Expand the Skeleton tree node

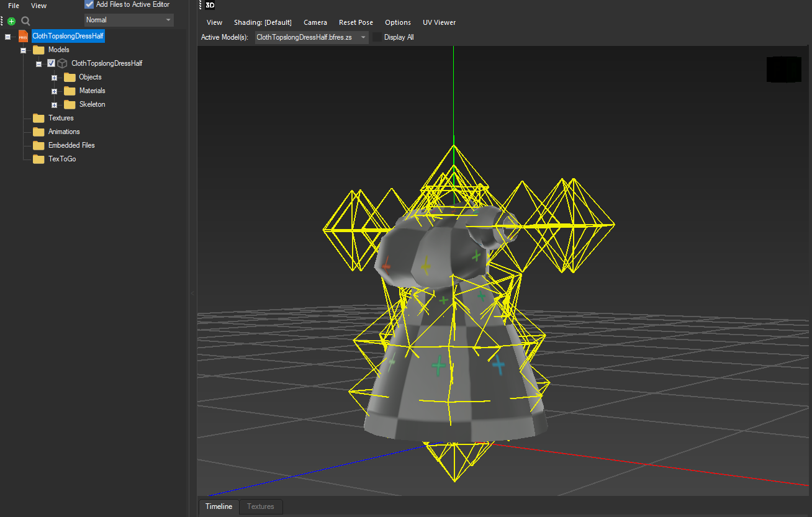54,105
